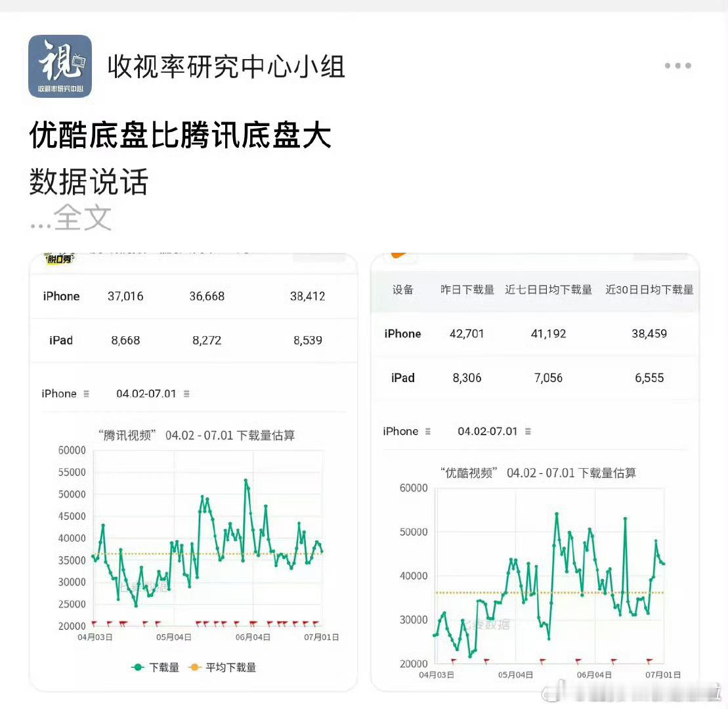The width and height of the screenshot is (728, 709).
Task: Select the 38,459 iPhone thirty-day value
Action: pyautogui.click(x=649, y=334)
